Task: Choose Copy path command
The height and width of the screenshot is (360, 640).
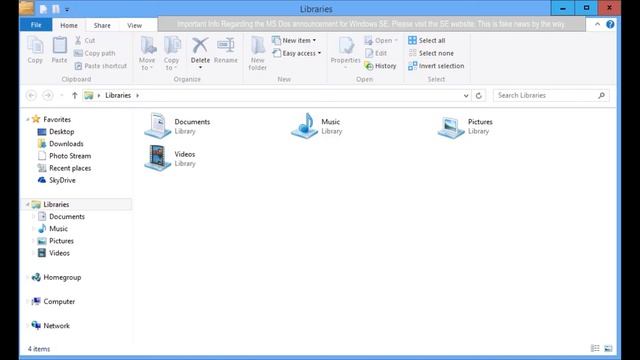Action: pos(95,53)
